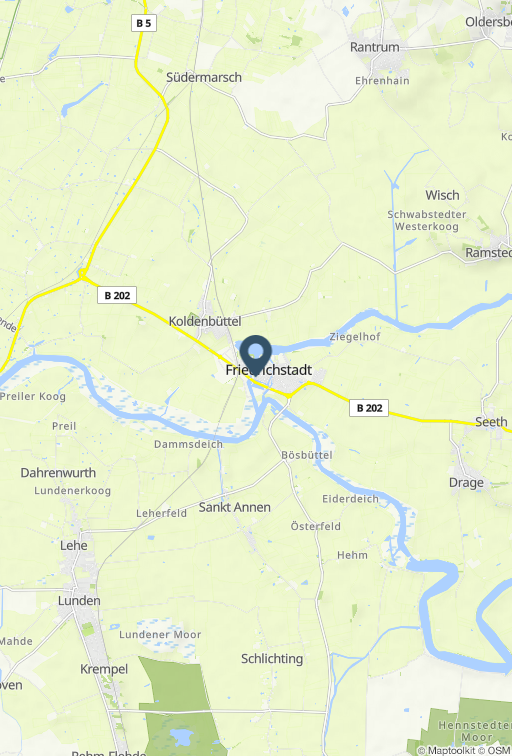The width and height of the screenshot is (512, 756).
Task: Click the B 202 shield near Koldenbüttel
Action: point(117,295)
